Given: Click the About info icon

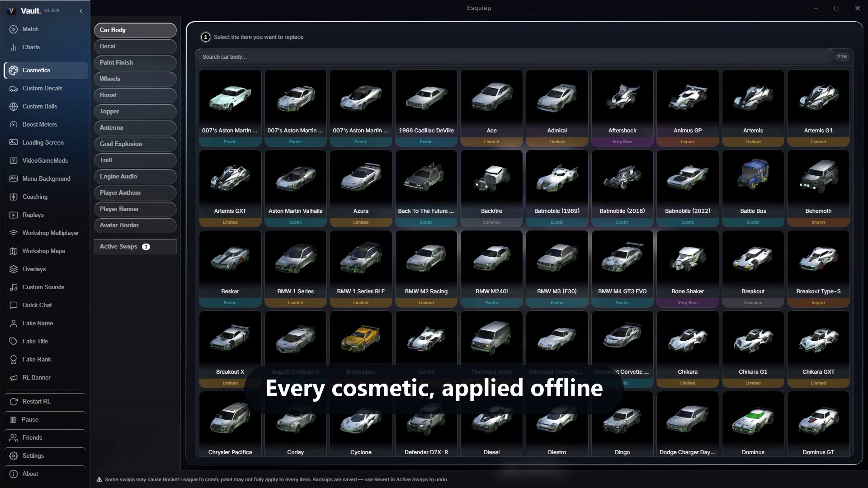Looking at the screenshot, I should pyautogui.click(x=14, y=474).
